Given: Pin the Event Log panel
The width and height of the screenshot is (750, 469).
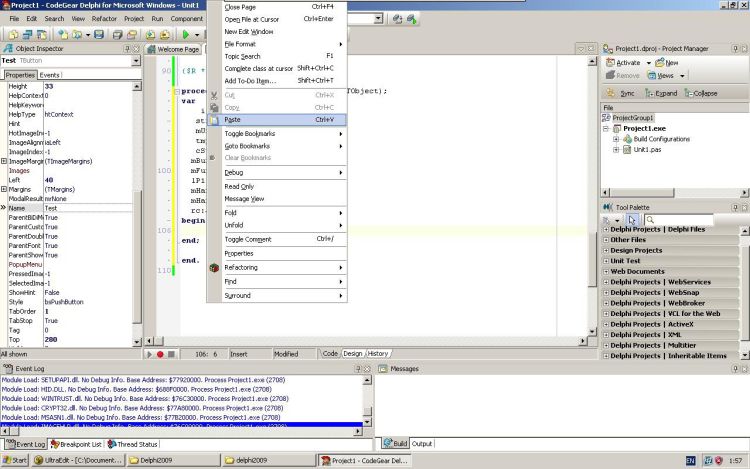Looking at the screenshot, I should [358, 369].
